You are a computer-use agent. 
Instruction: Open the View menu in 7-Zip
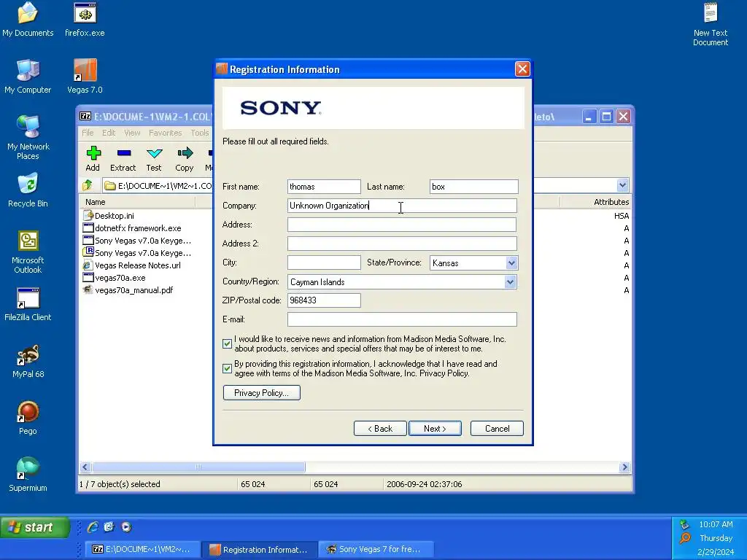(x=132, y=133)
